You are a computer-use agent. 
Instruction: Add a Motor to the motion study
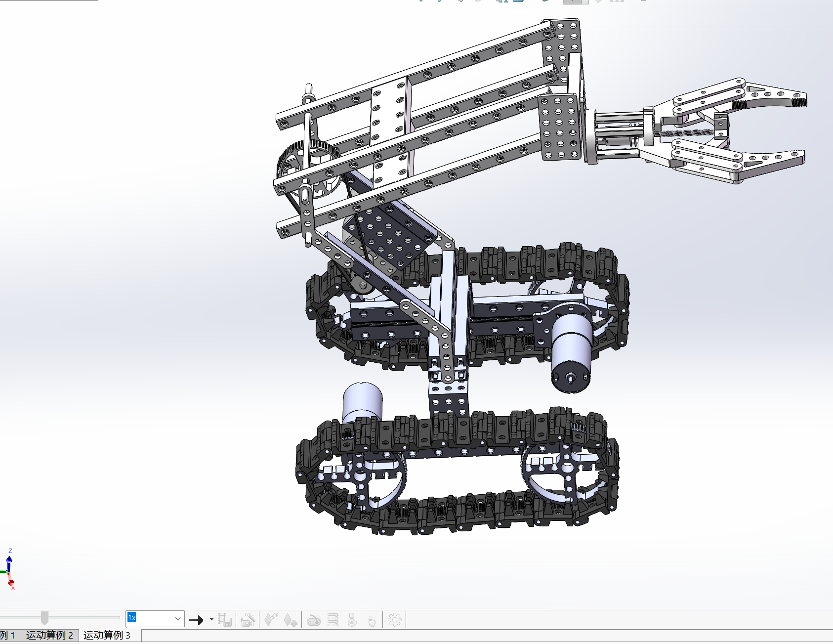[x=314, y=620]
